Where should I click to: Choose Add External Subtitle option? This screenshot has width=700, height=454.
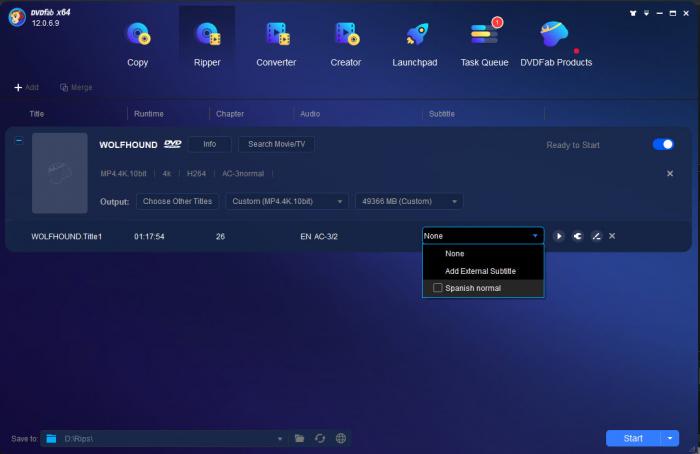coord(483,271)
